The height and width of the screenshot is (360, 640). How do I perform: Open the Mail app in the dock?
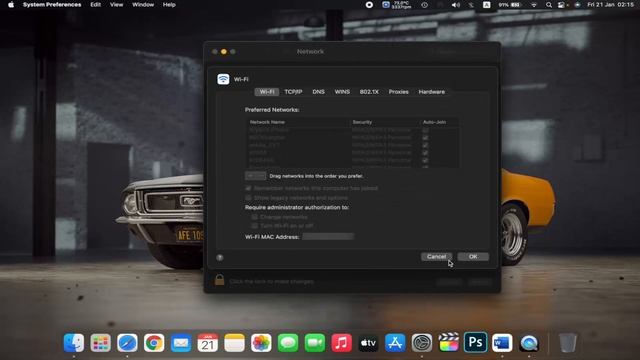coord(181,343)
